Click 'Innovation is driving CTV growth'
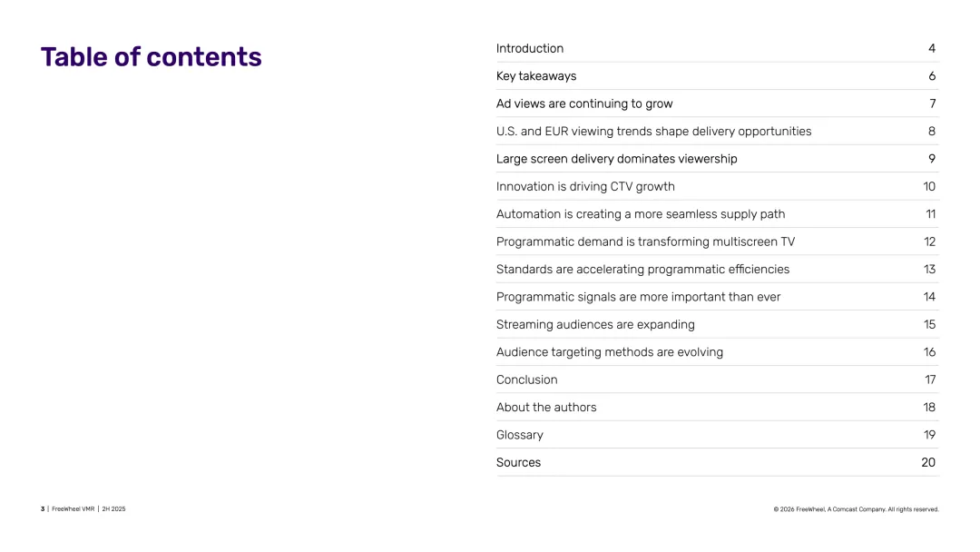This screenshot has width=980, height=552. click(x=585, y=187)
